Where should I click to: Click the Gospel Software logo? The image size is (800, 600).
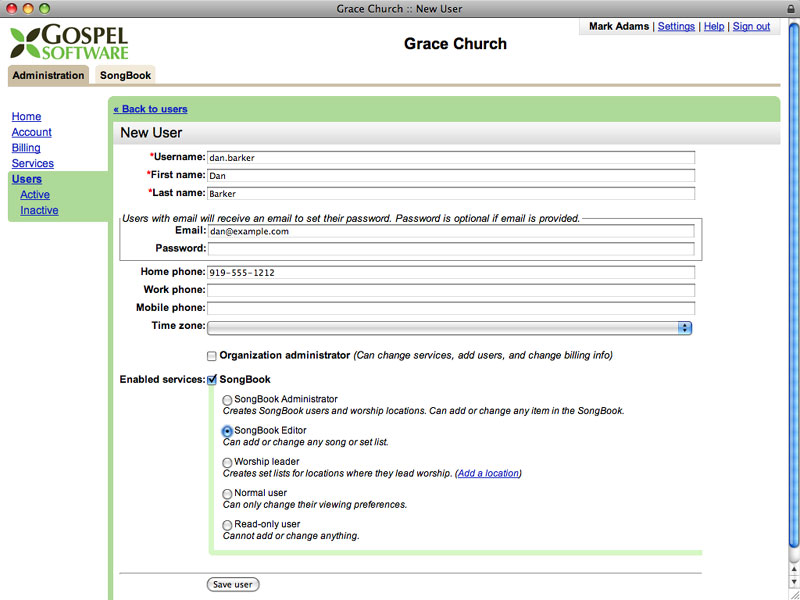coord(69,42)
